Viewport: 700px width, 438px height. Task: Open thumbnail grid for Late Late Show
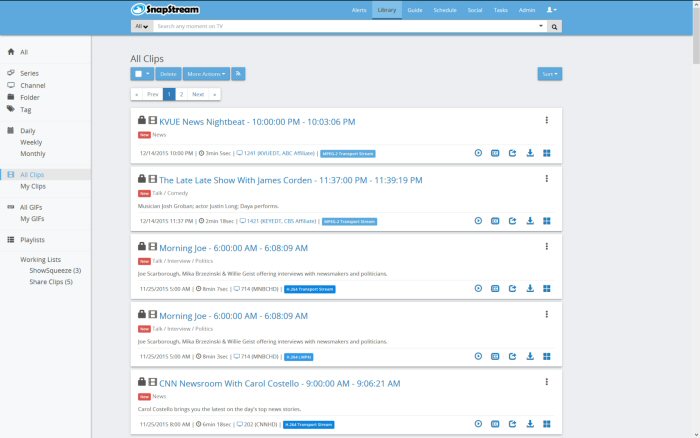[x=547, y=221]
